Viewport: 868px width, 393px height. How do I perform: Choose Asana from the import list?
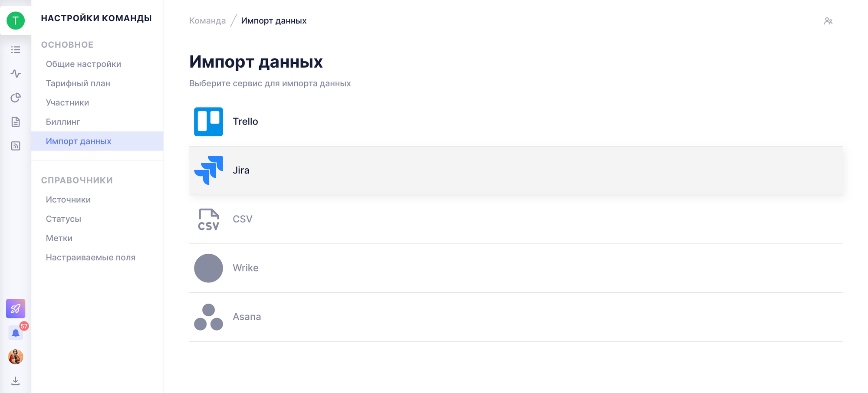[x=516, y=317]
